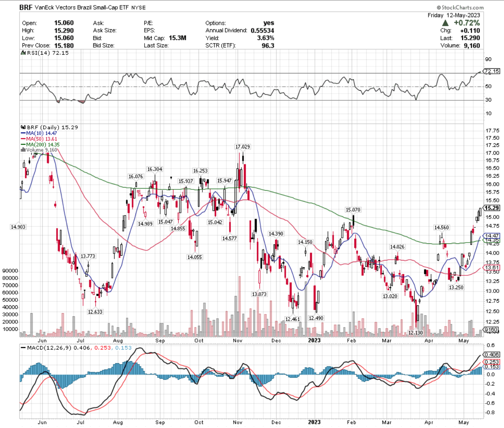Click the MA(10) 14.47 legend entry
504x428 pixels.
(x=38, y=133)
